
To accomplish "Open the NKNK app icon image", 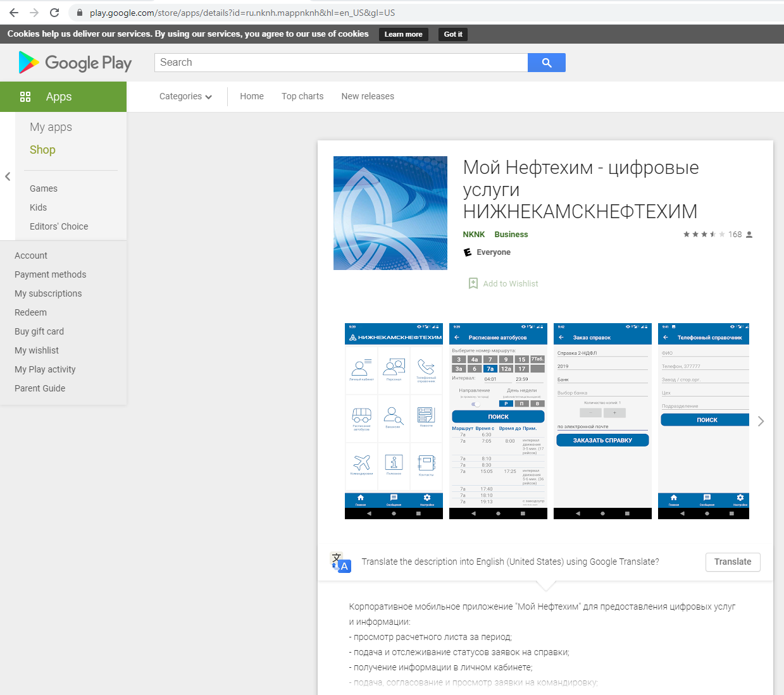I will (390, 213).
